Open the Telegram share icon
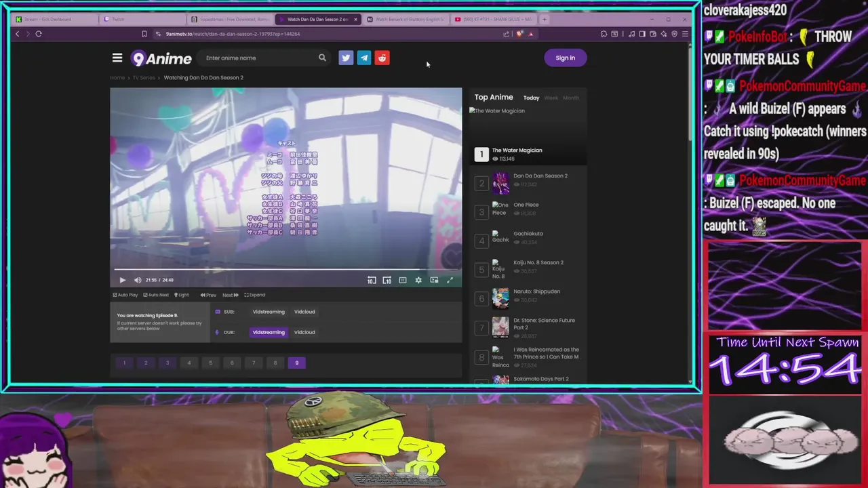 coord(364,58)
